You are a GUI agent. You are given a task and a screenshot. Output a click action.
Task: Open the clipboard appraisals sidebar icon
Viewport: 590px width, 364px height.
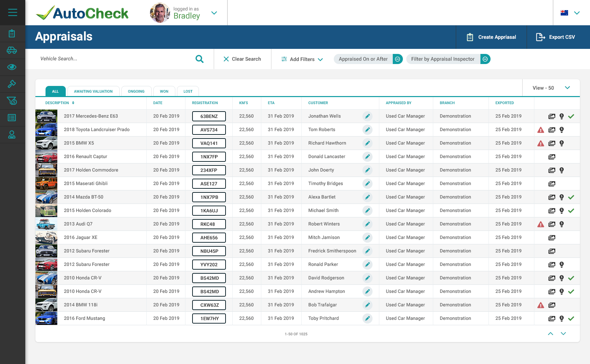12,33
